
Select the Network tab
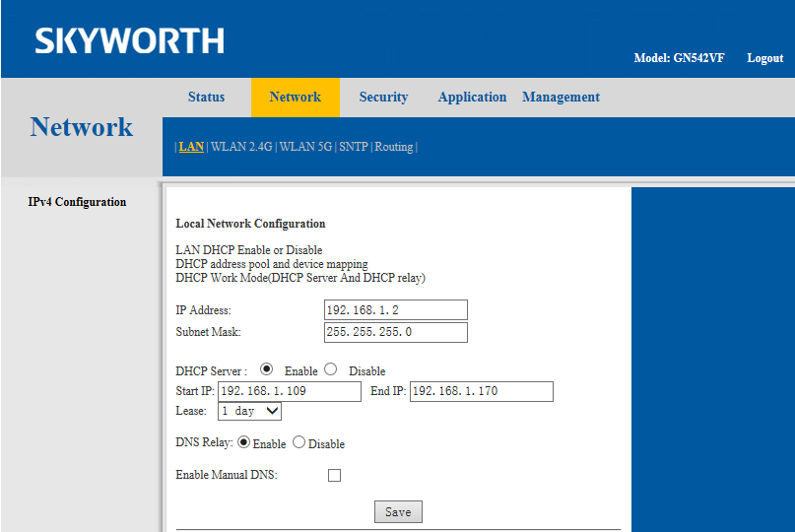(296, 97)
